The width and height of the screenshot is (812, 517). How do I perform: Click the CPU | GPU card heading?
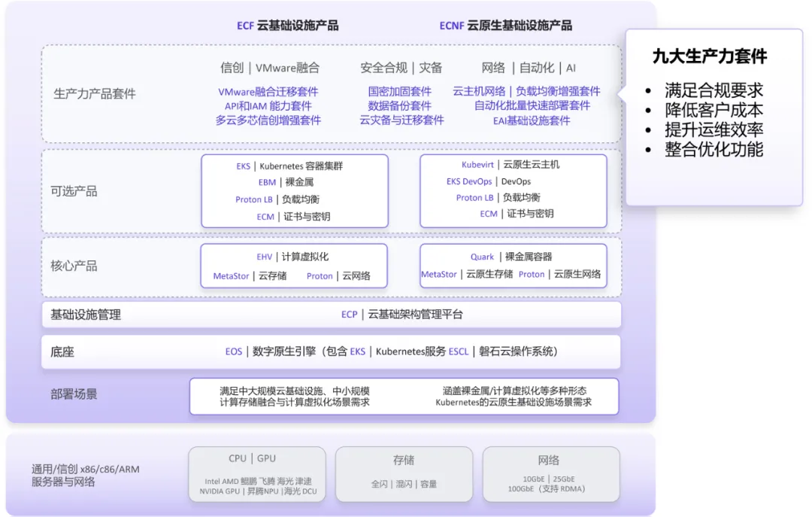point(252,458)
